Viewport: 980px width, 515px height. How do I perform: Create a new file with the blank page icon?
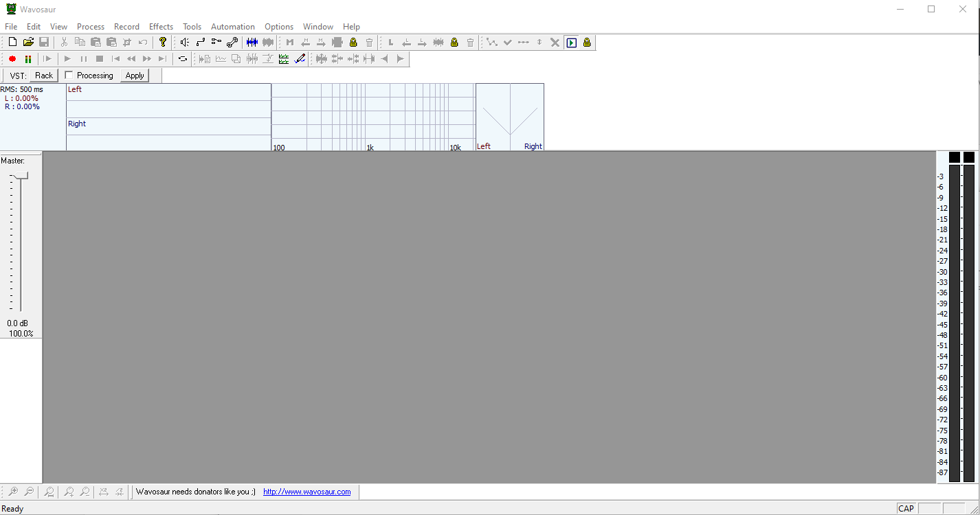12,43
